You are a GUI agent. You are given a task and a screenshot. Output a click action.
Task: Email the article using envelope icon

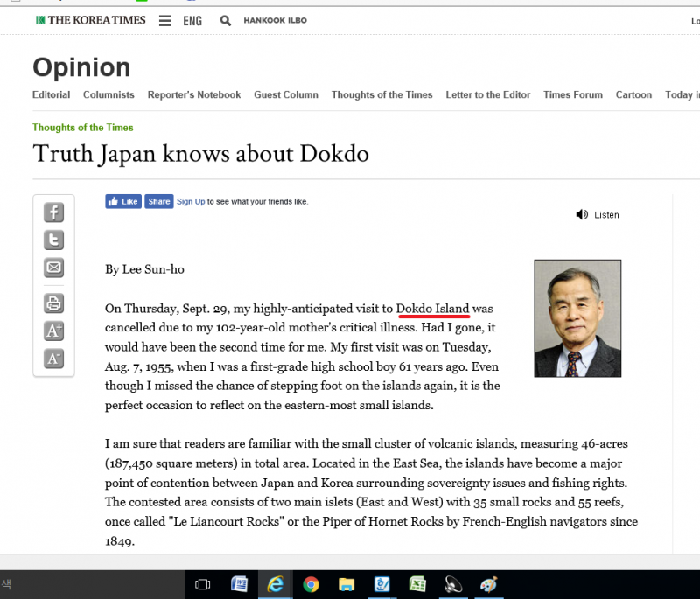[x=53, y=268]
